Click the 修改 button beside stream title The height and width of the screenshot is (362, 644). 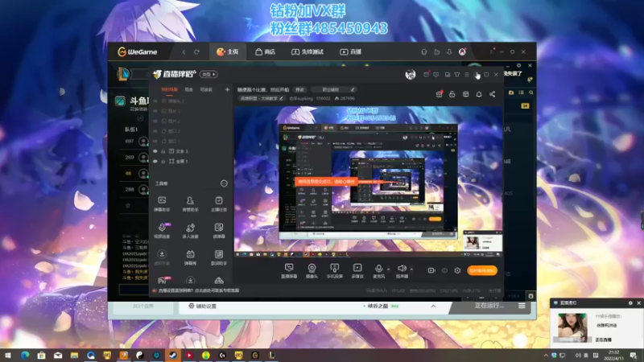(x=300, y=89)
